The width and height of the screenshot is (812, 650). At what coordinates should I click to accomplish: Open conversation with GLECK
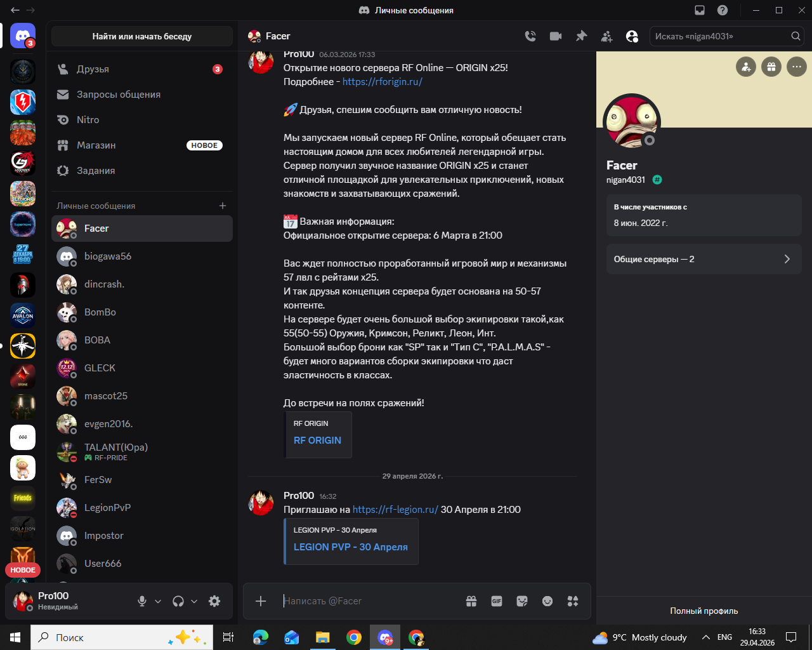click(142, 368)
